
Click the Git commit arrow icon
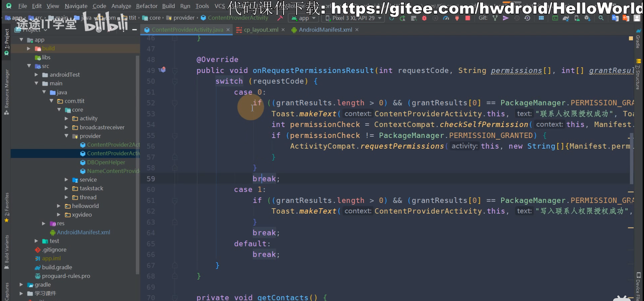coord(506,18)
